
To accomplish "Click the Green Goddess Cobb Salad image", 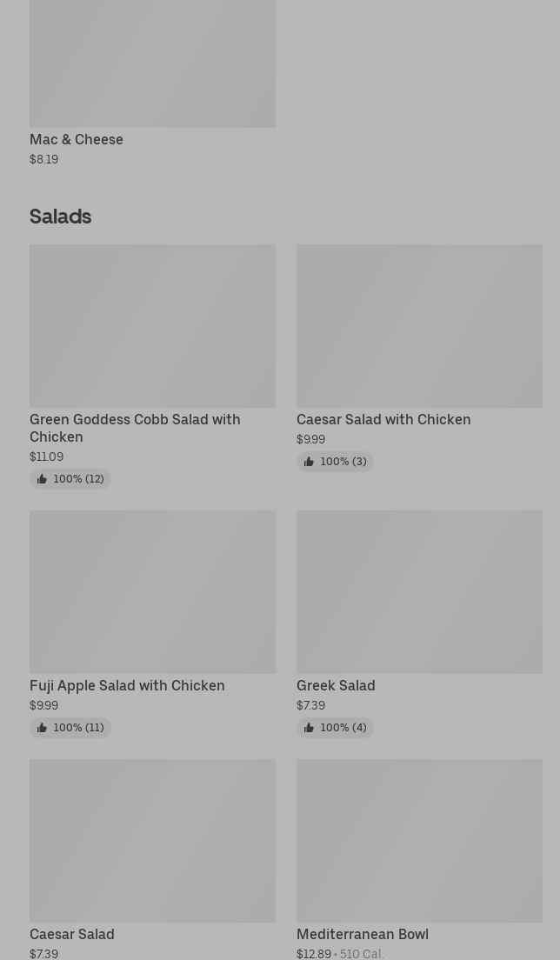I will 152,326.
